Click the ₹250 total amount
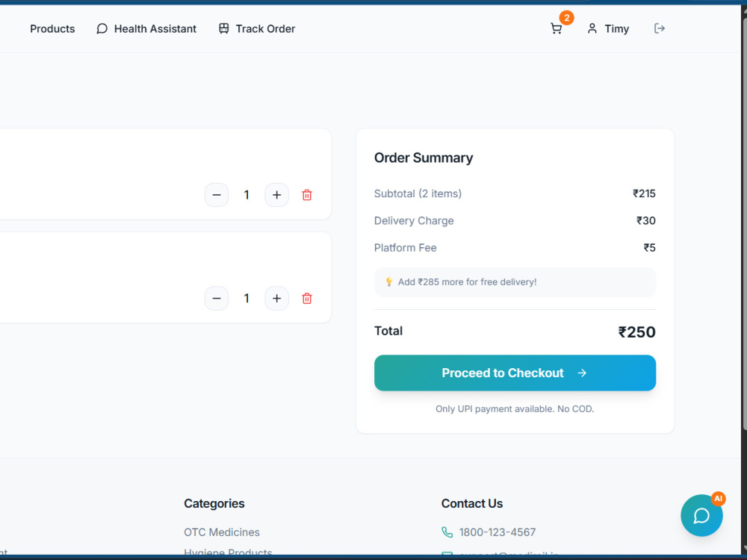747x560 pixels. [636, 332]
